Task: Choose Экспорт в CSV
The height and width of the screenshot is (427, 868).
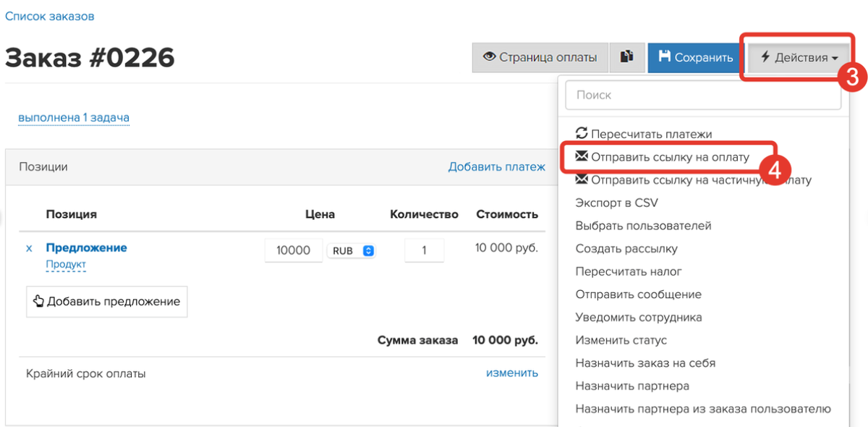Action: [616, 203]
